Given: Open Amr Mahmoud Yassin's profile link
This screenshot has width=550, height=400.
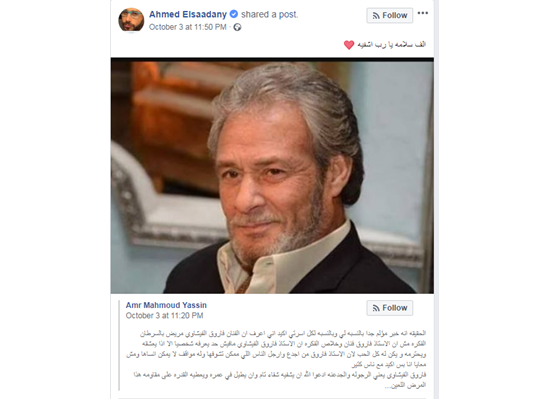Looking at the screenshot, I should pos(166,305).
